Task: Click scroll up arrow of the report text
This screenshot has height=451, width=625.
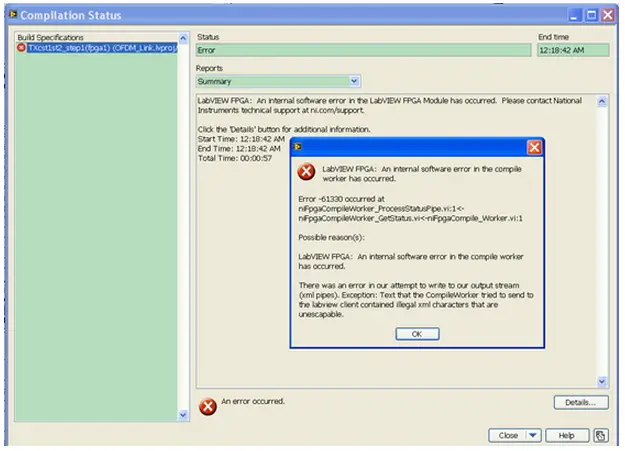Action: tap(602, 101)
